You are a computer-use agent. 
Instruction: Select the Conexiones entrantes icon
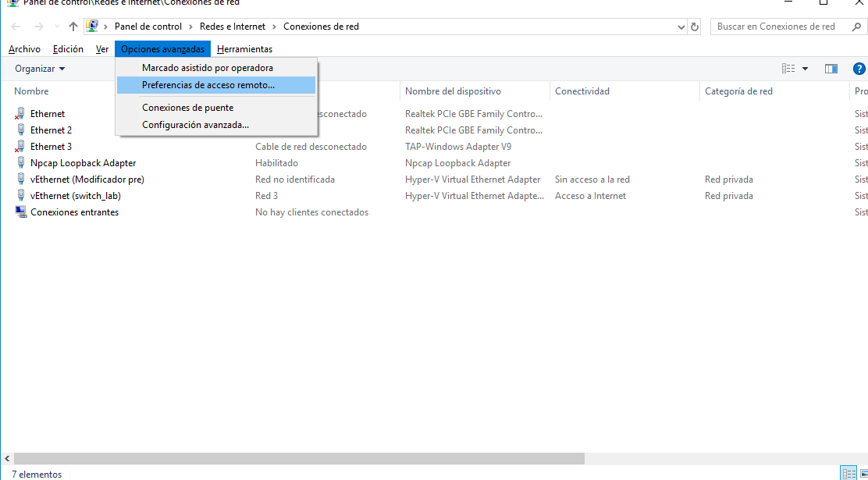(20, 212)
